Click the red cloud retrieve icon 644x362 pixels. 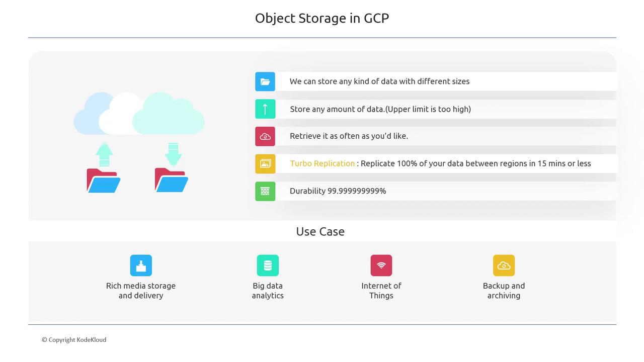265,136
